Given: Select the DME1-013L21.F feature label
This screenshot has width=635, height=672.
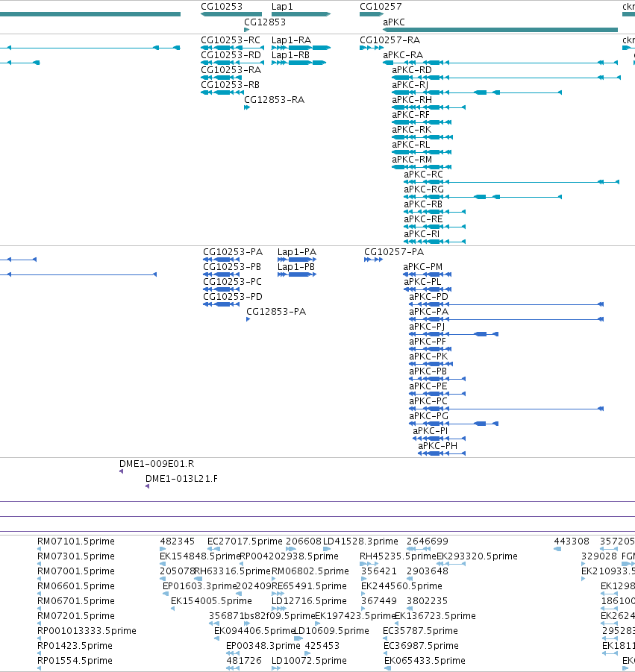Looking at the screenshot, I should (x=181, y=479).
